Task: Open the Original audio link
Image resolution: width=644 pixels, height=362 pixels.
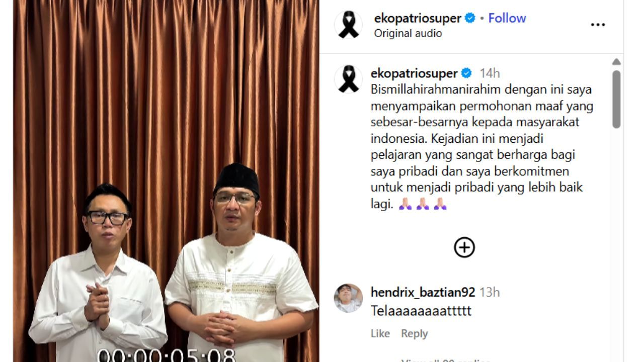Action: 408,33
